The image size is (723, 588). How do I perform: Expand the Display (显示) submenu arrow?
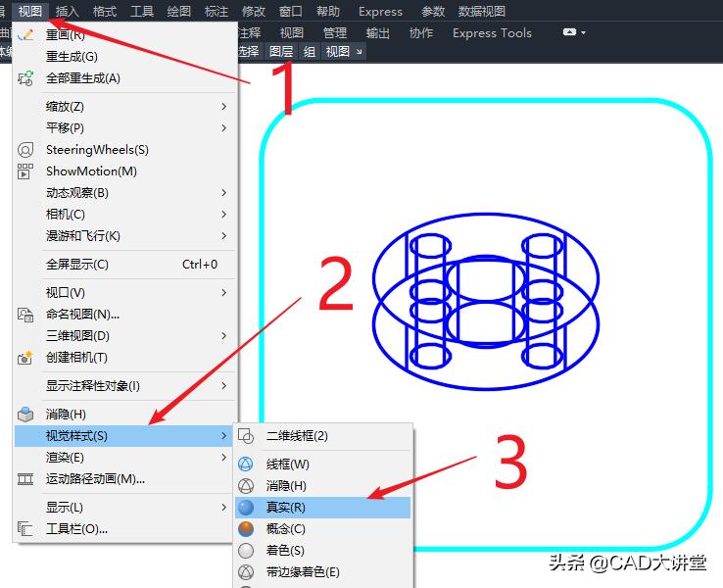tap(224, 508)
